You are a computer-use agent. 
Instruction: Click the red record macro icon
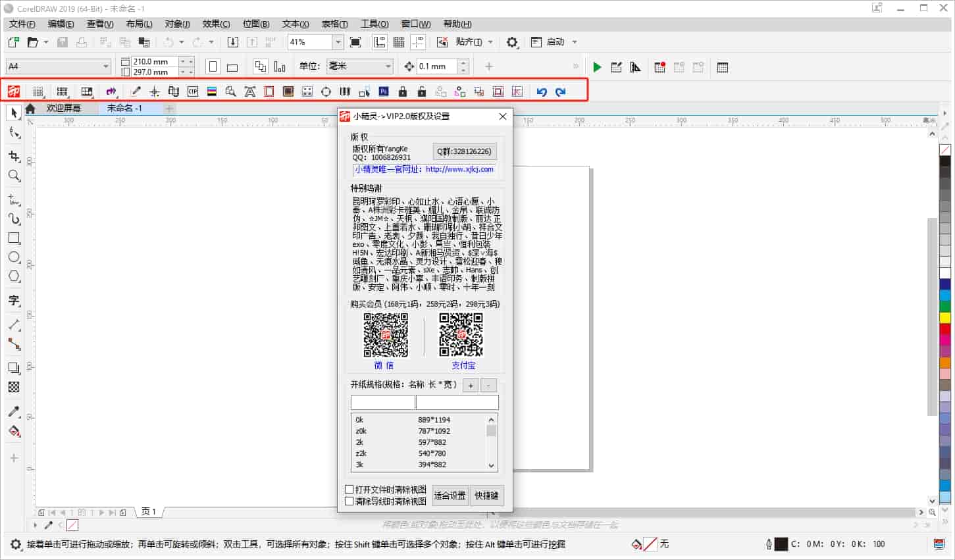[x=659, y=67]
